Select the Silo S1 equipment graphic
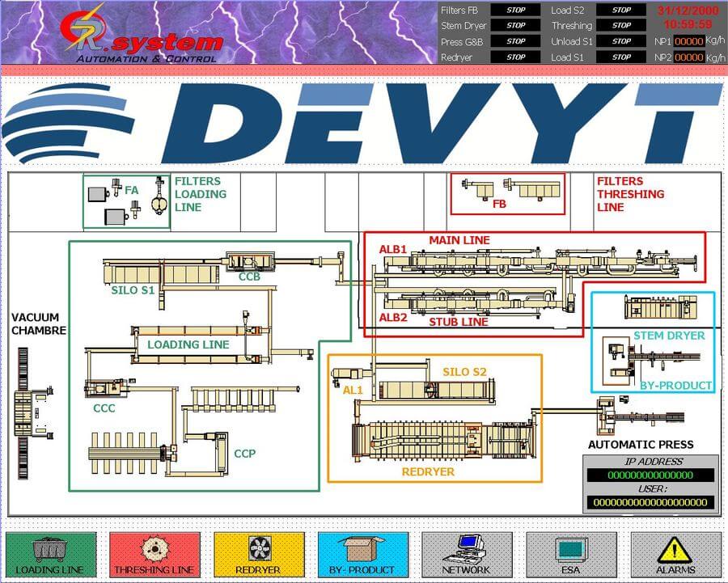The image size is (728, 583). [x=161, y=274]
